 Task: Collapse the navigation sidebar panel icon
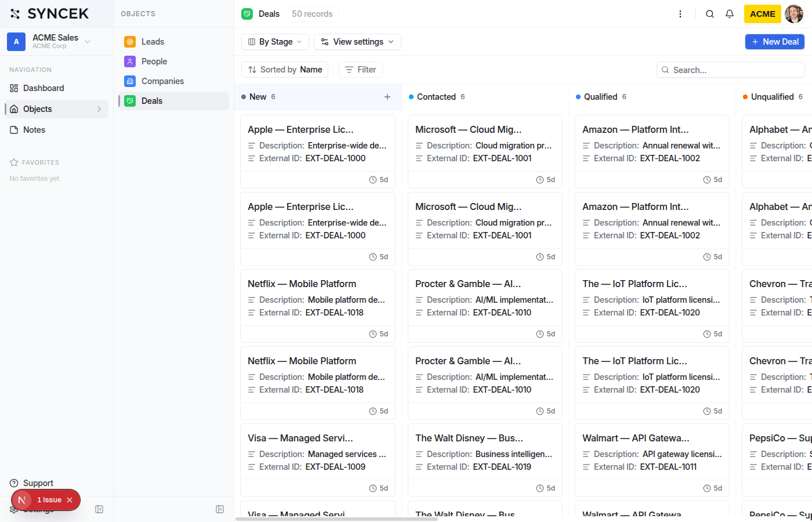[x=99, y=509]
